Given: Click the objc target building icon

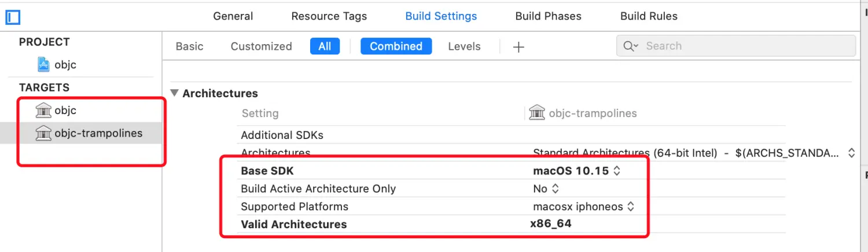Looking at the screenshot, I should (43, 110).
